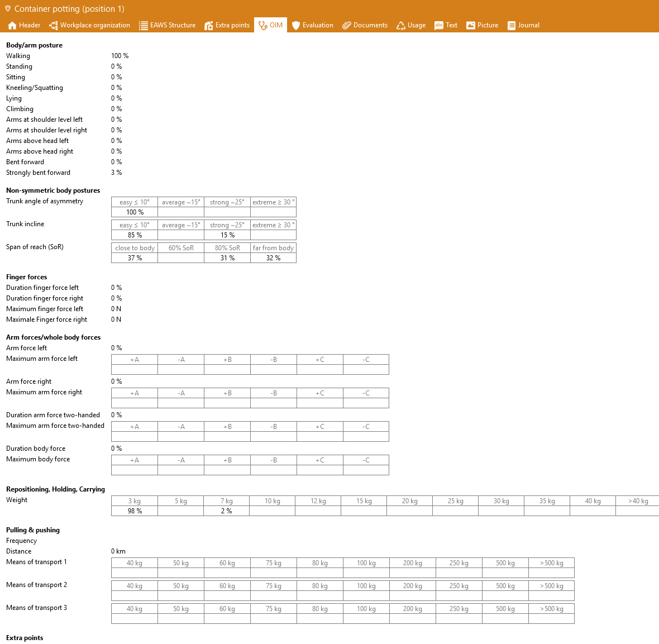The height and width of the screenshot is (644, 659).
Task: Click the Header home icon
Action: click(x=12, y=25)
